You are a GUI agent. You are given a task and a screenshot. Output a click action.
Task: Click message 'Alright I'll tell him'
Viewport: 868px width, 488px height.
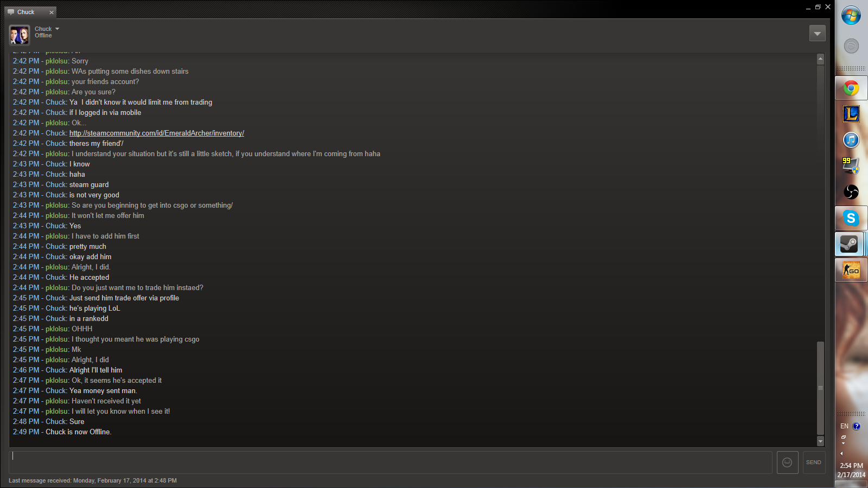tap(96, 370)
